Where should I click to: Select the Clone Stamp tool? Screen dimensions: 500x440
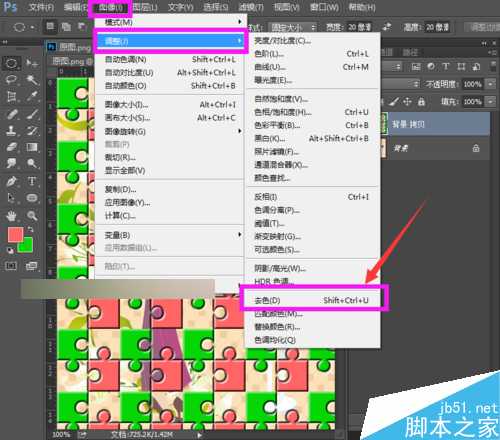coord(11,130)
